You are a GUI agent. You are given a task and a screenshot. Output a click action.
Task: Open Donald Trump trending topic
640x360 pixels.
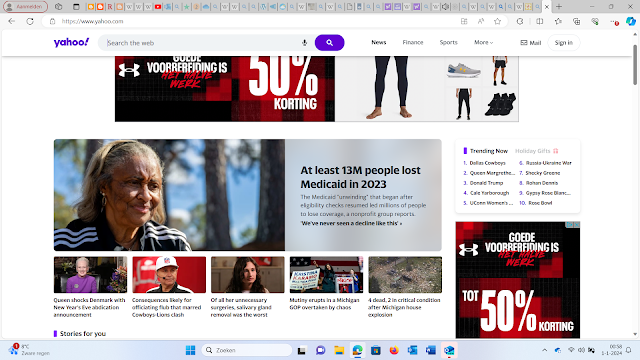pos(486,183)
